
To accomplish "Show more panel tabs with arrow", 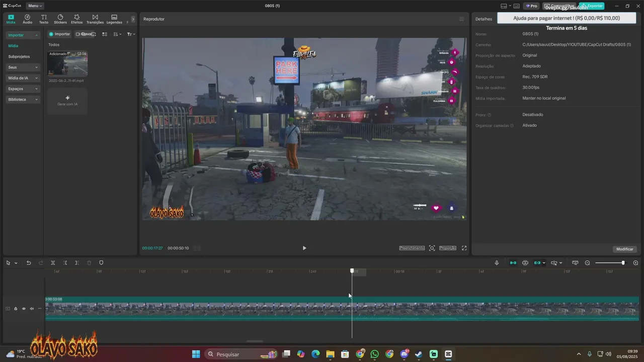I will [x=133, y=19].
